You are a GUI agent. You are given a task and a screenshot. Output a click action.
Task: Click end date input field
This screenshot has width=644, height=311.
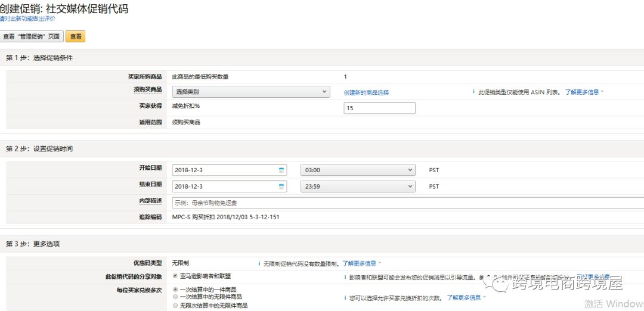pyautogui.click(x=229, y=186)
